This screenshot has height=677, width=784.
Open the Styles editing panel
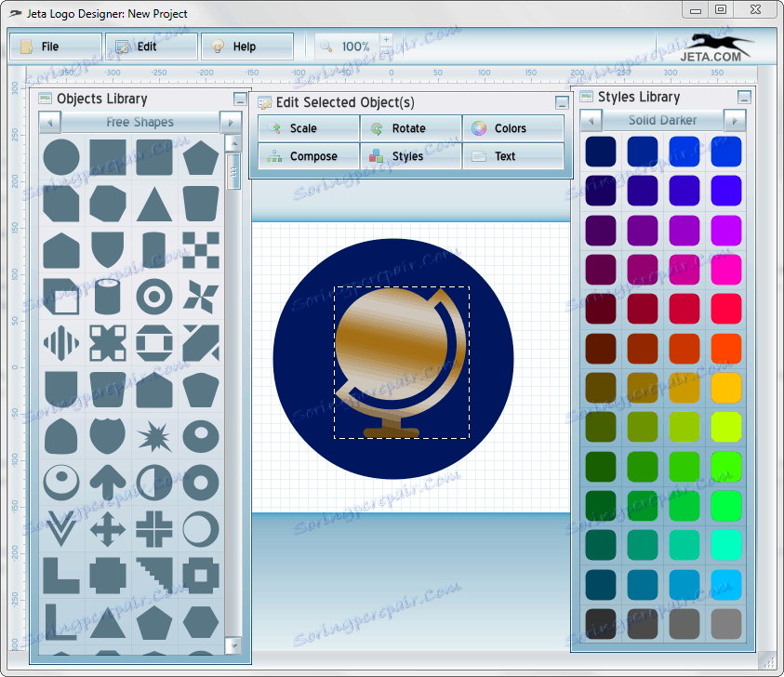(x=410, y=156)
